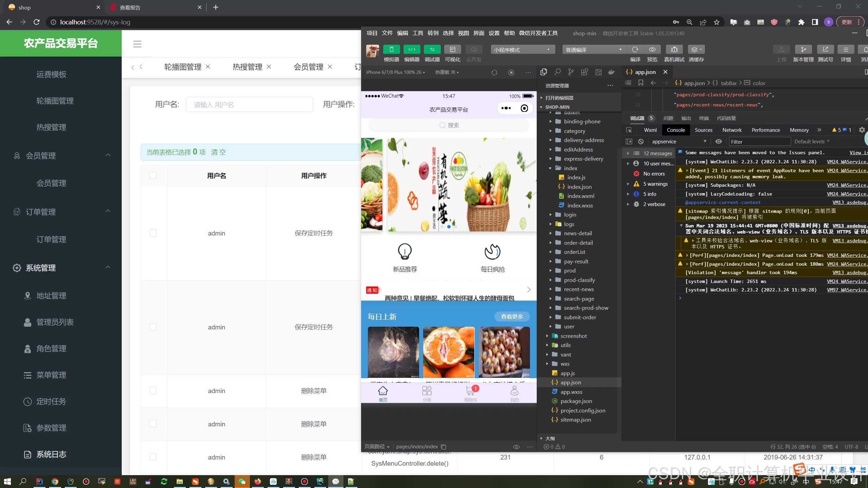The height and width of the screenshot is (488, 868).
Task: Click the clear console icon
Action: [x=640, y=142]
